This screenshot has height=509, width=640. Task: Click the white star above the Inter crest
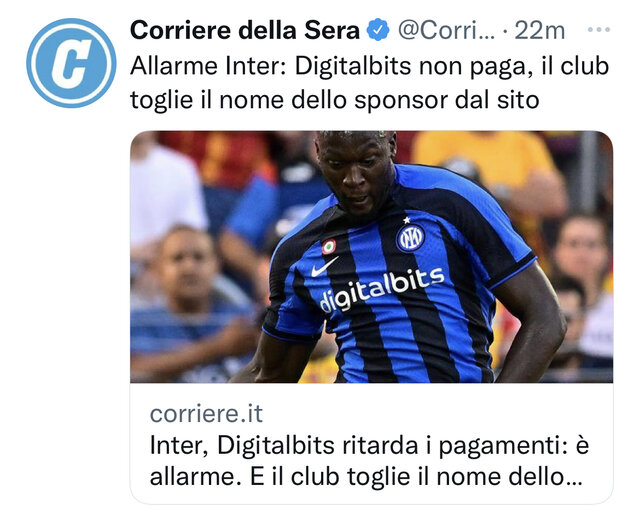pyautogui.click(x=407, y=220)
